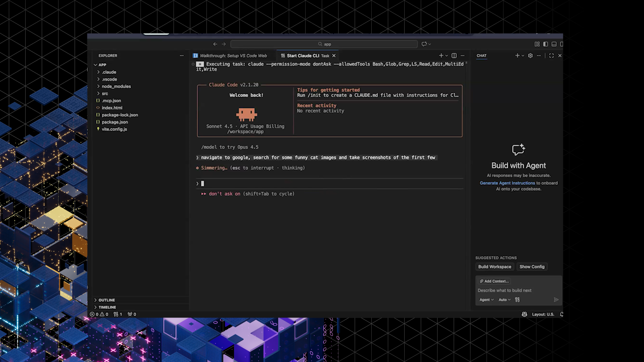Click the terminal task status icon before Executing task

[x=200, y=64]
